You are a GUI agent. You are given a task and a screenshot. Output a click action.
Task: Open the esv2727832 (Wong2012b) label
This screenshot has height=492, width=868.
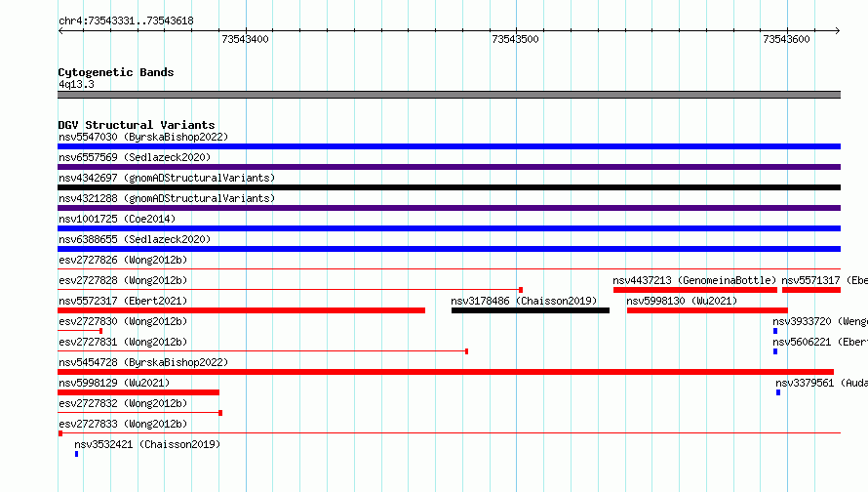[123, 403]
